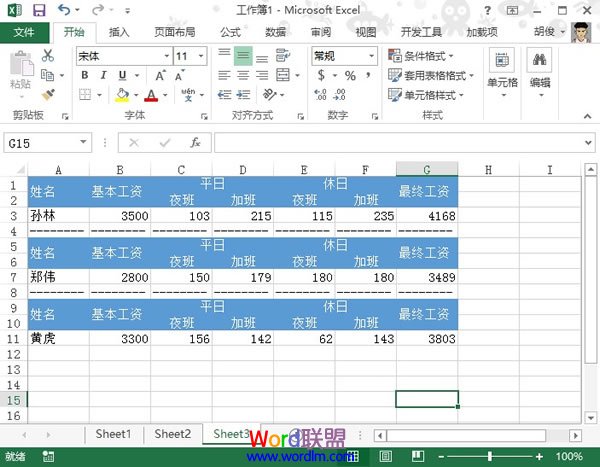Open the number format dropdown
The width and height of the screenshot is (600, 467).
[x=371, y=56]
